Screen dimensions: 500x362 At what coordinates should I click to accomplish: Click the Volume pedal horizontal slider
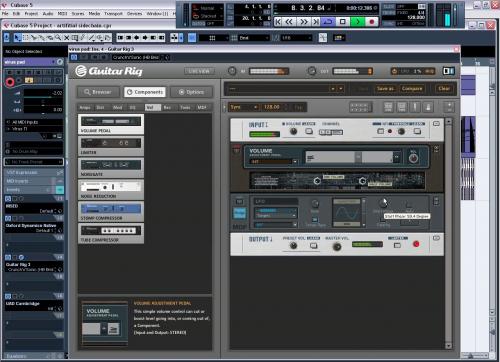[x=353, y=157]
